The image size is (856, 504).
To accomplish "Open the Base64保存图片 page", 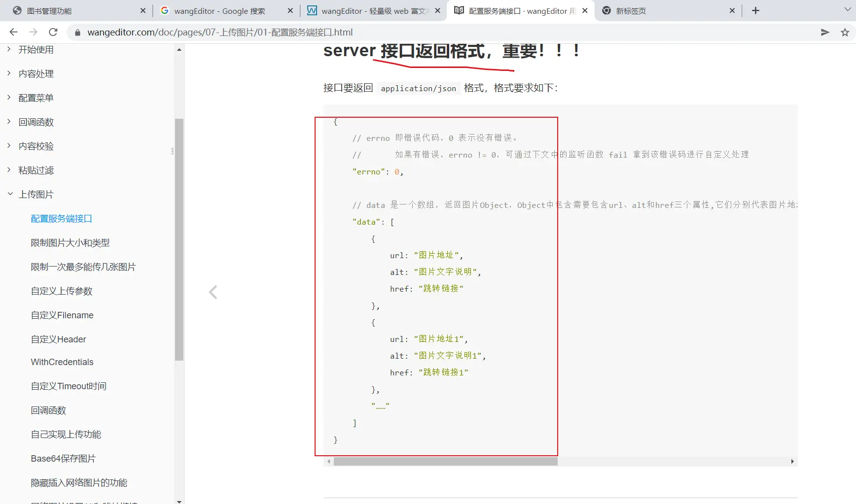I will pyautogui.click(x=63, y=459).
